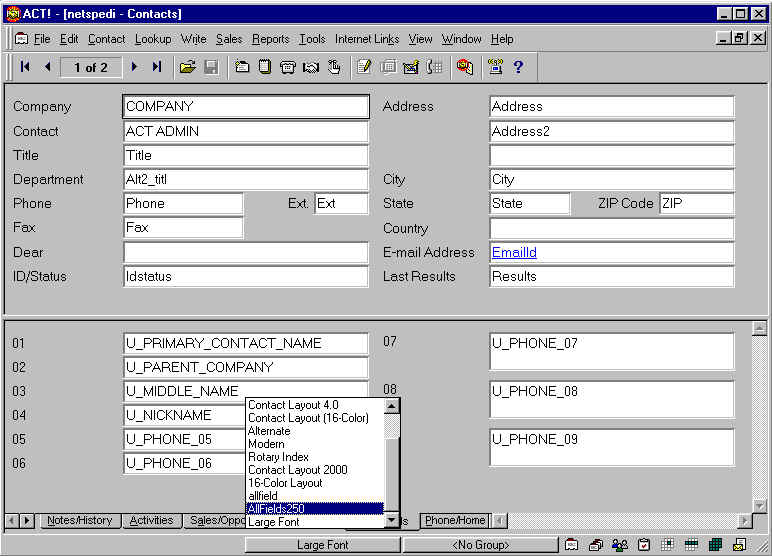Switch to the Phone/Home tab
Viewport: 772px width, 556px height.
point(455,521)
